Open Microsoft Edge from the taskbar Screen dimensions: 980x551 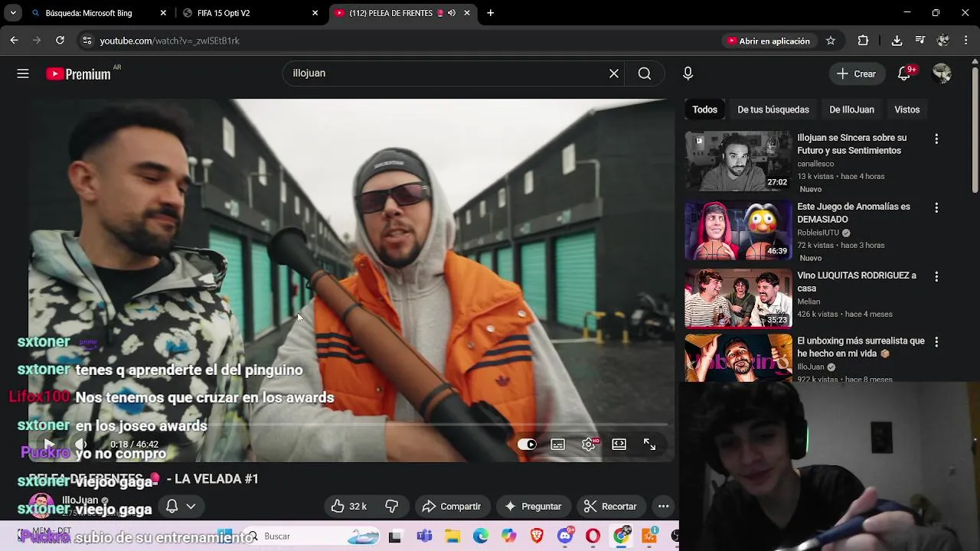480,536
